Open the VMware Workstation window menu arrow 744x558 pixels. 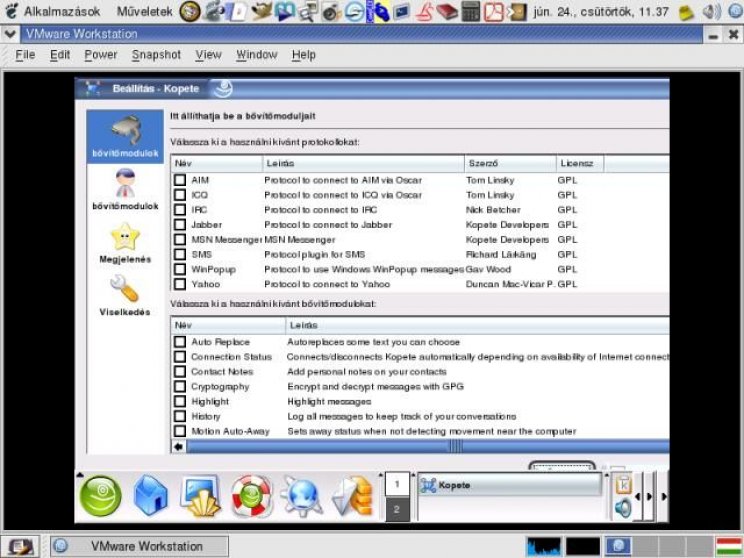click(10, 34)
